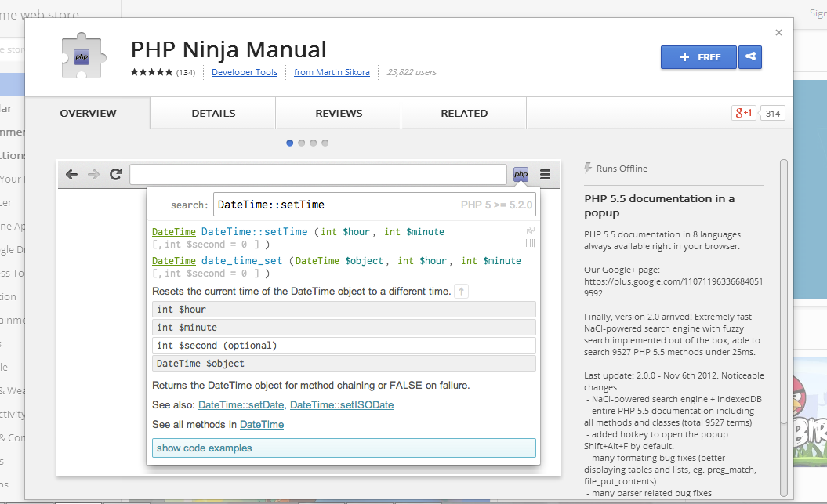Switch to the REVIEWS tab
This screenshot has width=827, height=504.
pyautogui.click(x=338, y=113)
